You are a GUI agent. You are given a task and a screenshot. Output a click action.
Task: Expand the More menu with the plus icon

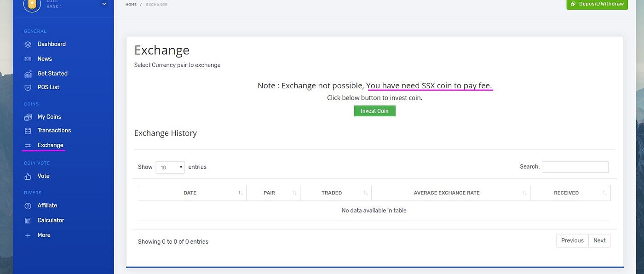click(x=28, y=235)
